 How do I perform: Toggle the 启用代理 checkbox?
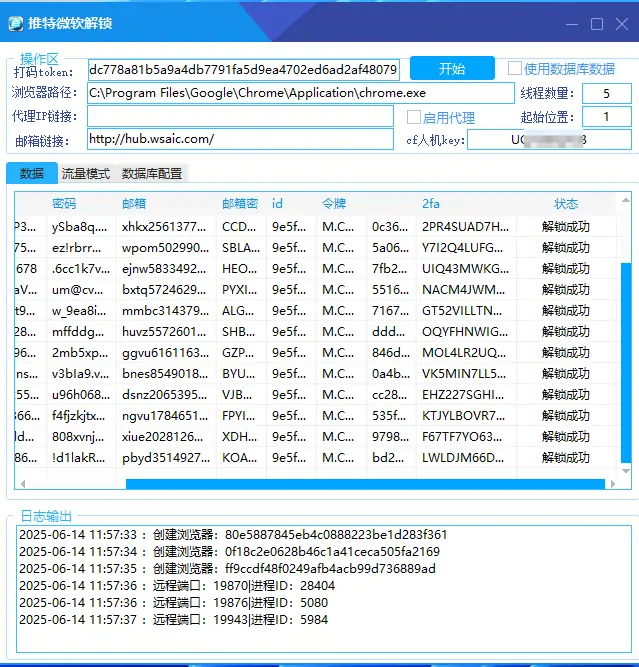point(414,117)
